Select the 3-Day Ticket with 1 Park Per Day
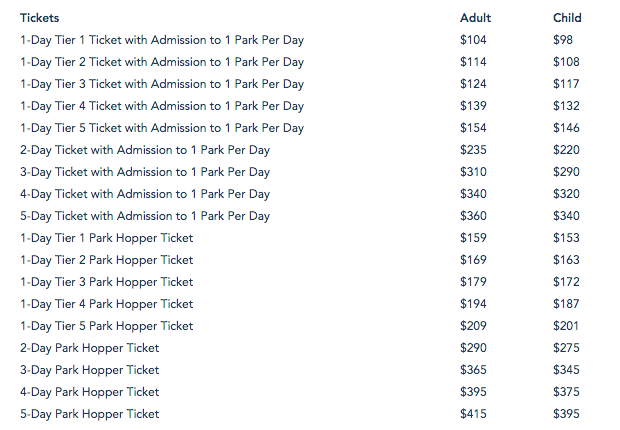The height and width of the screenshot is (430, 620). [145, 172]
